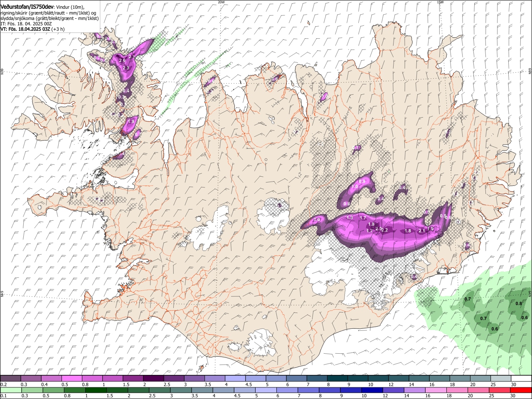Image resolution: width=532 pixels, height=399 pixels.
Task: Select rain scale swatch between 25 and 30
Action: tap(500, 390)
